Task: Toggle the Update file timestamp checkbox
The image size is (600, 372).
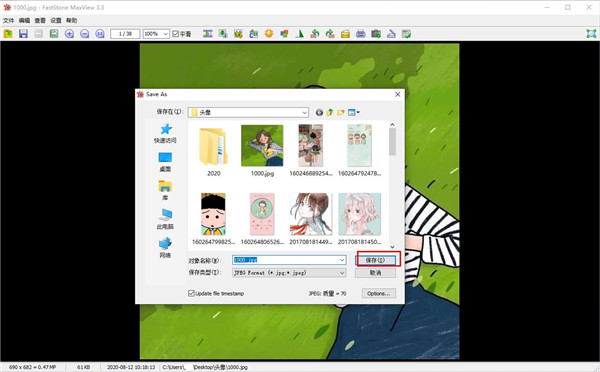Action: click(191, 293)
